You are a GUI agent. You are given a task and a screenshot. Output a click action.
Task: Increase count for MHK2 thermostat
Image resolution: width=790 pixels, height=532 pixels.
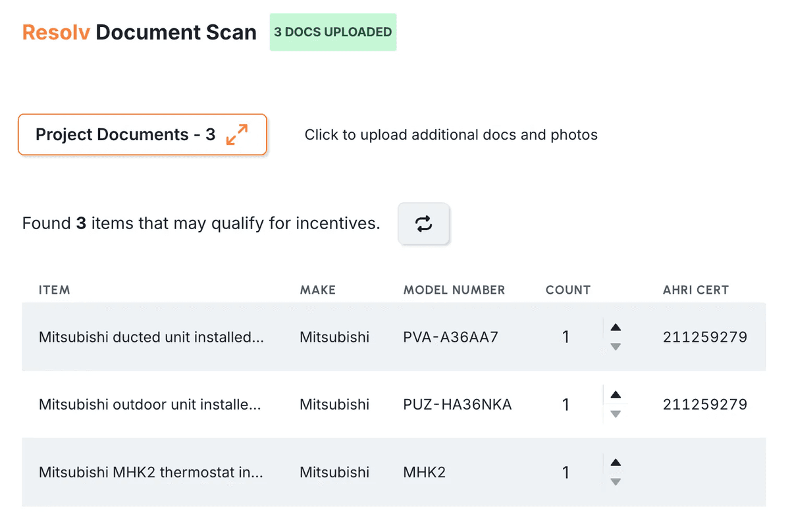tap(615, 463)
